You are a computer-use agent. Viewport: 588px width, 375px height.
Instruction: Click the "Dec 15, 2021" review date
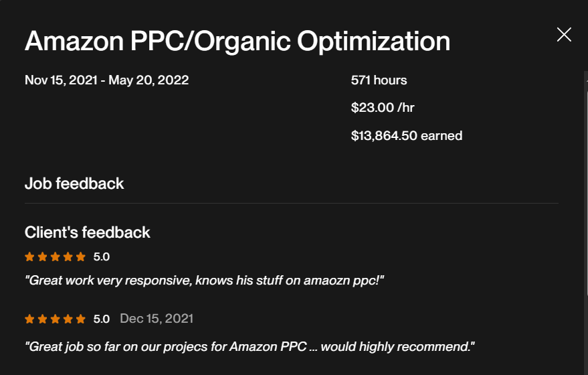click(x=157, y=319)
